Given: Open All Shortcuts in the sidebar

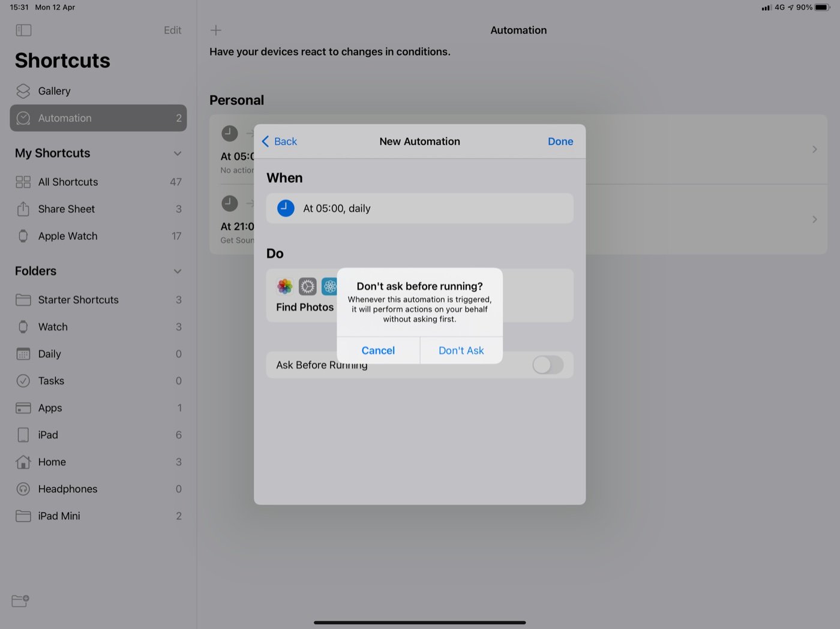Looking at the screenshot, I should point(68,182).
